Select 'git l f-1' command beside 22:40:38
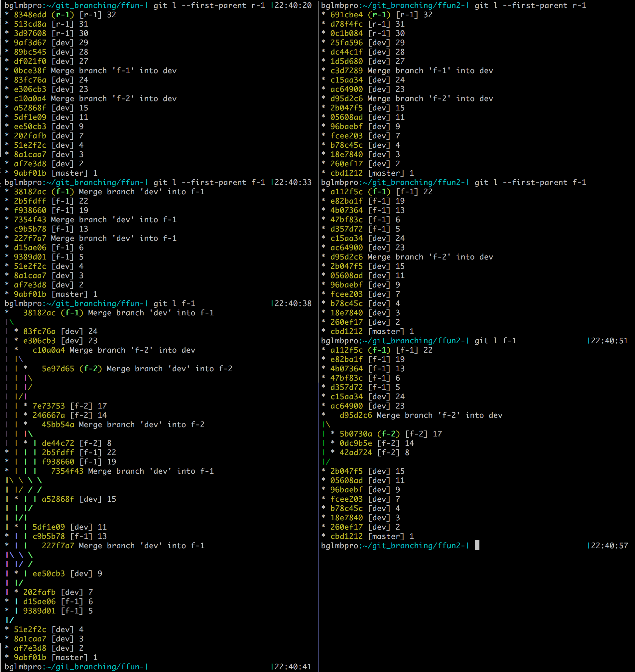This screenshot has width=635, height=672. point(174,303)
